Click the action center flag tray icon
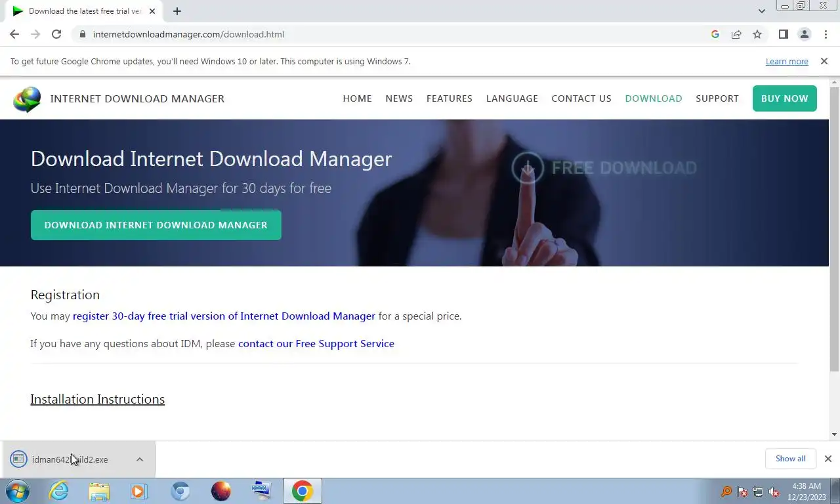The image size is (840, 504). pyautogui.click(x=742, y=492)
